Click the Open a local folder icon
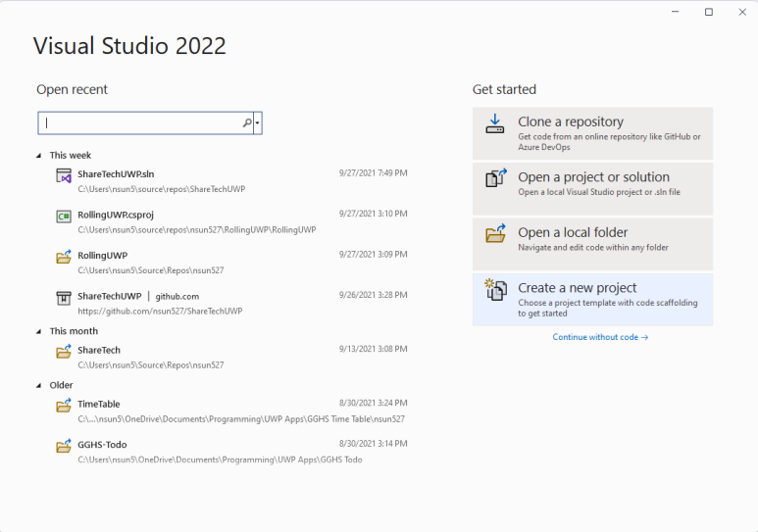Screen dimensions: 758x532 click(496, 233)
